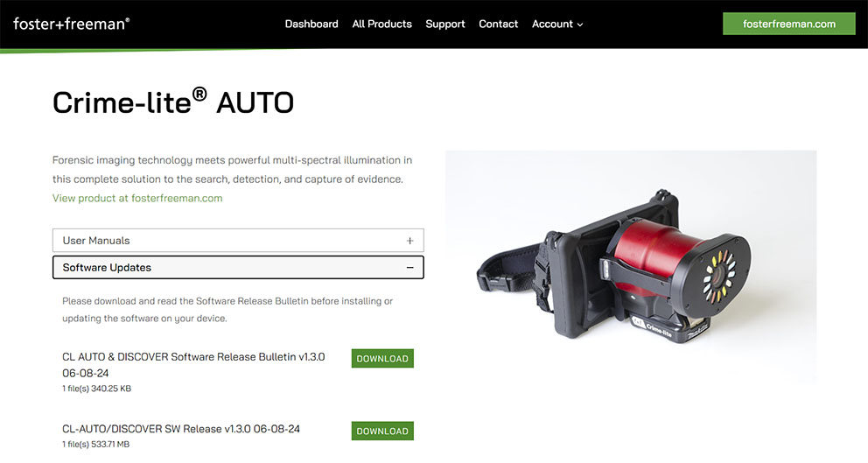Open the Contact page

point(498,24)
